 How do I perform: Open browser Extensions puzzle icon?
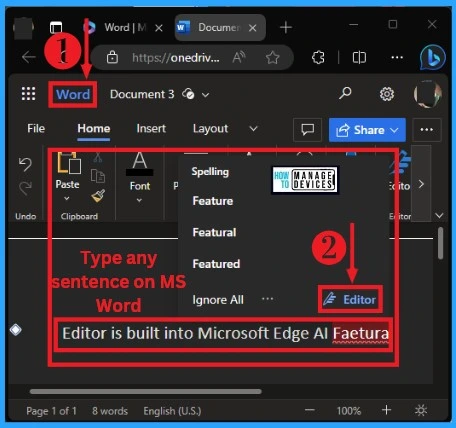point(318,57)
